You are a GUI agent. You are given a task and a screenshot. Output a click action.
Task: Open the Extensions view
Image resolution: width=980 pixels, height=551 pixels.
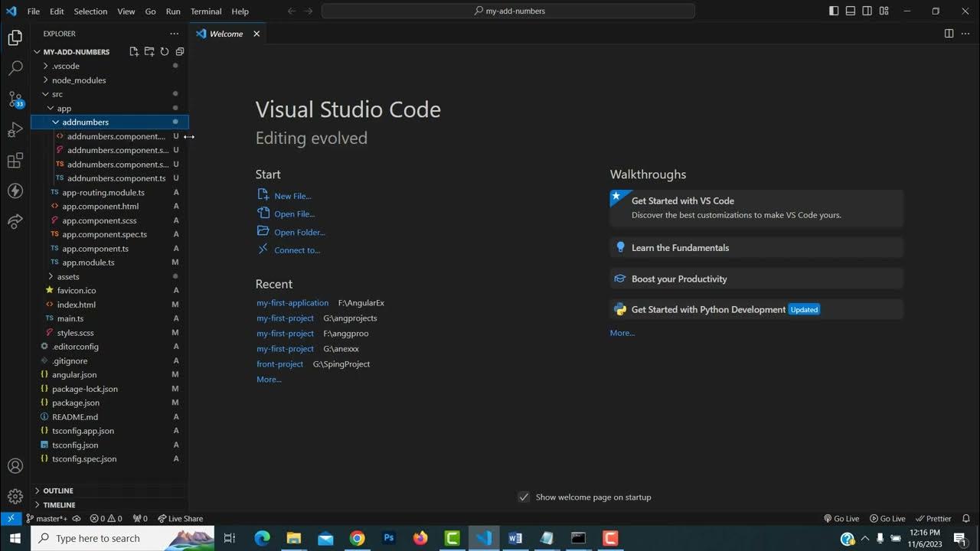15,161
